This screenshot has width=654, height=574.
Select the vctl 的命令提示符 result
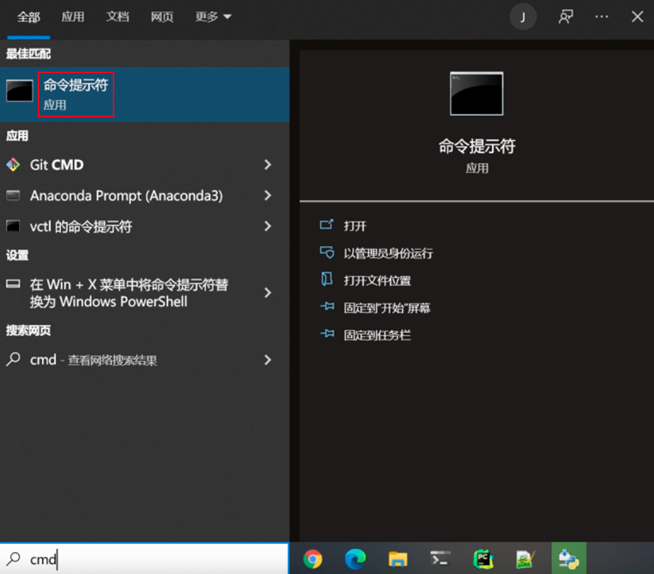[81, 227]
